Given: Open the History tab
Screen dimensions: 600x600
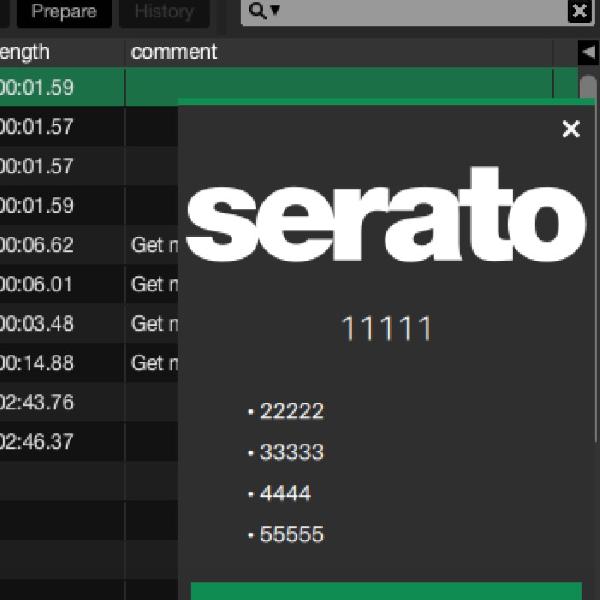Looking at the screenshot, I should (x=164, y=12).
